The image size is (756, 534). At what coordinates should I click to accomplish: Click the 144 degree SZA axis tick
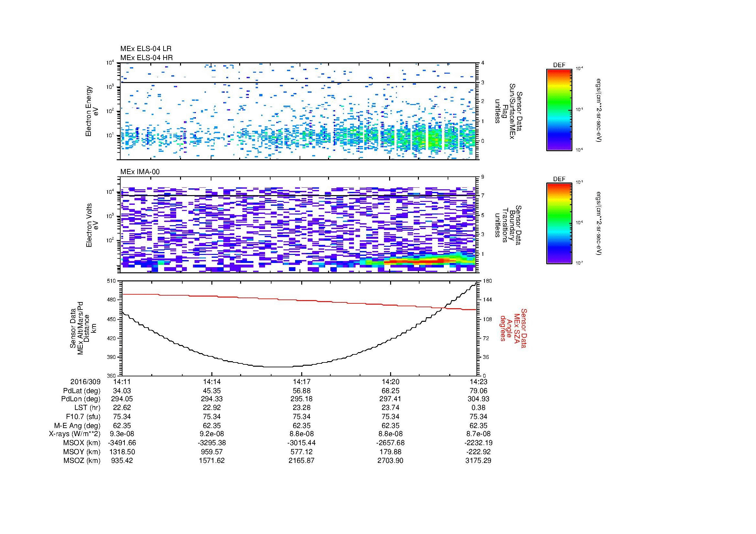pyautogui.click(x=487, y=300)
